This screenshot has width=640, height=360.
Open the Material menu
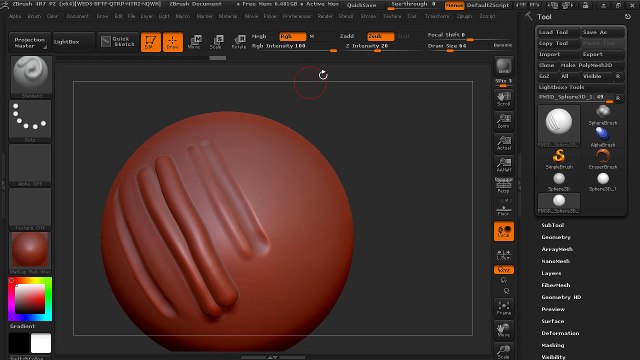[228, 16]
